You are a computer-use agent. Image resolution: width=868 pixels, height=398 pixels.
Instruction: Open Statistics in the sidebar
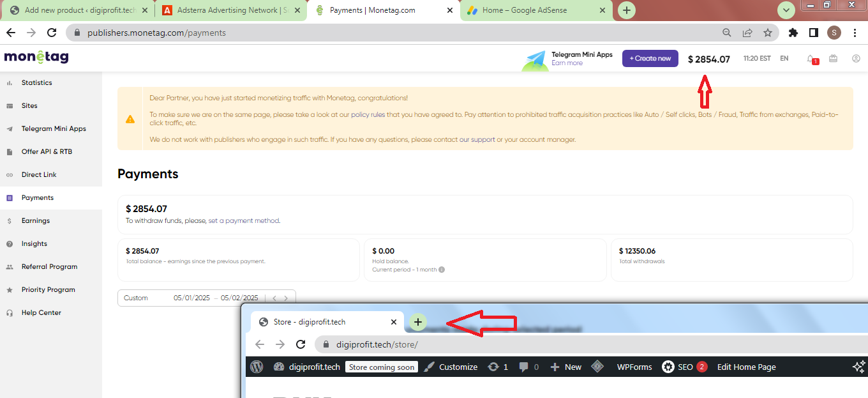[x=37, y=82]
